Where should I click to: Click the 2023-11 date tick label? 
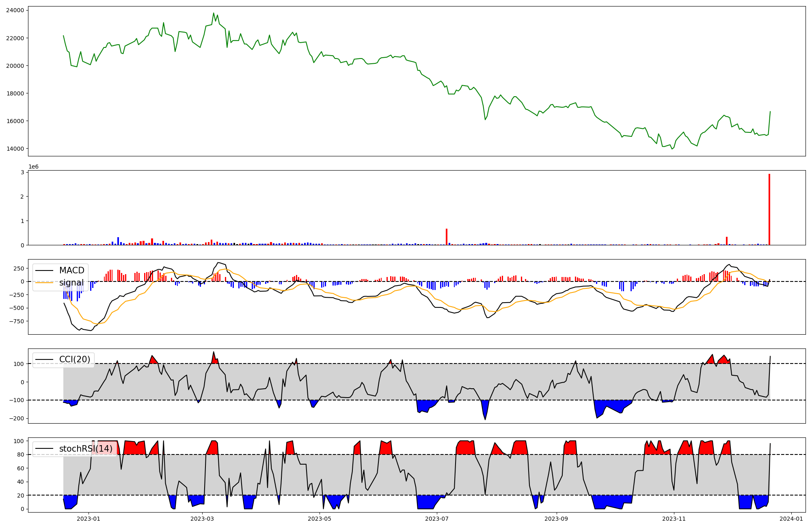[x=674, y=519]
